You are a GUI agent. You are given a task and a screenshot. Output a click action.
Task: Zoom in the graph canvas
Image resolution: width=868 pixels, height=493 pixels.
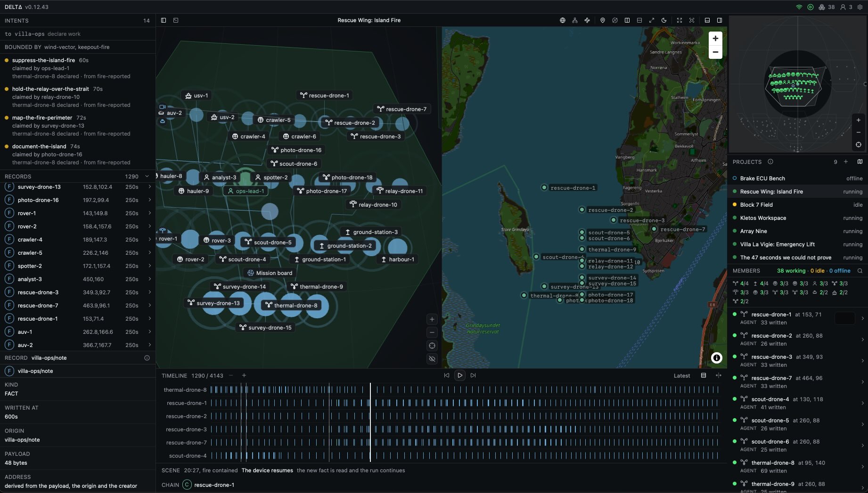pyautogui.click(x=432, y=319)
